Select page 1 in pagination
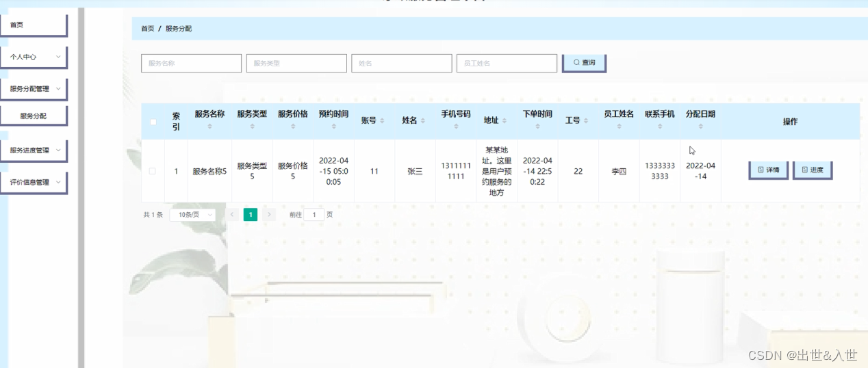The image size is (868, 368). pos(251,215)
